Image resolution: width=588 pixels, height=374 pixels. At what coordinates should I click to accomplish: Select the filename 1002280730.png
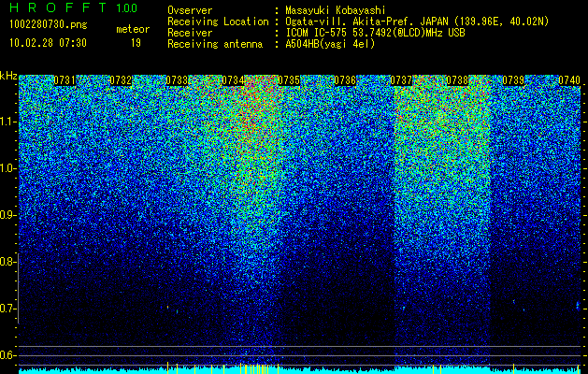click(49, 24)
